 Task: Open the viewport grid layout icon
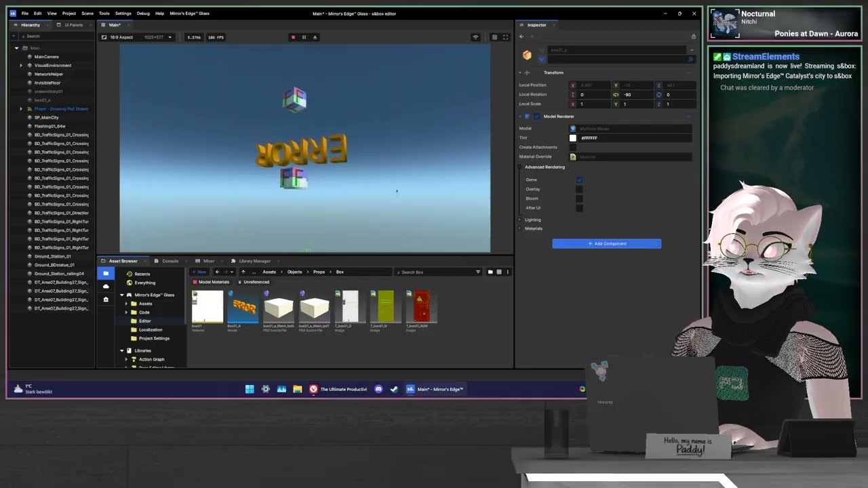tap(494, 37)
